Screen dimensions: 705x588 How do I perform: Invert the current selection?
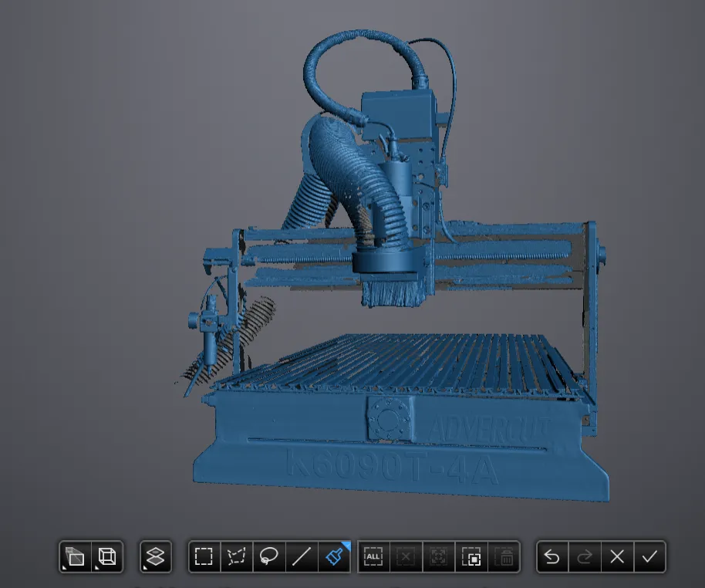click(x=471, y=556)
